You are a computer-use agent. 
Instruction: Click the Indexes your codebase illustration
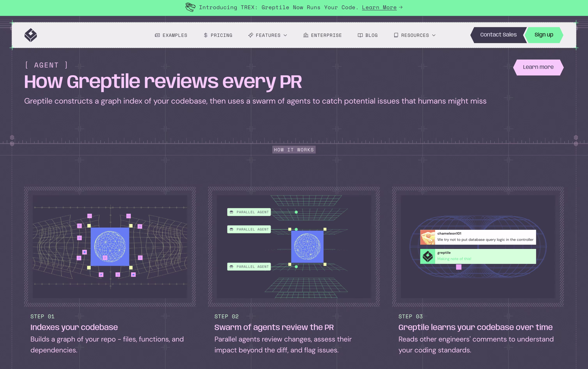[110, 247]
